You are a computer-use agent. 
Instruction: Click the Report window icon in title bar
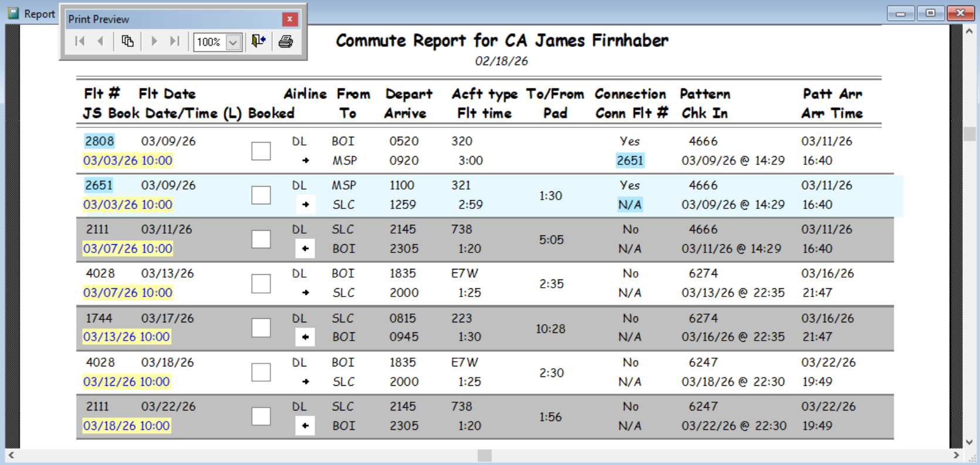pos(13,13)
